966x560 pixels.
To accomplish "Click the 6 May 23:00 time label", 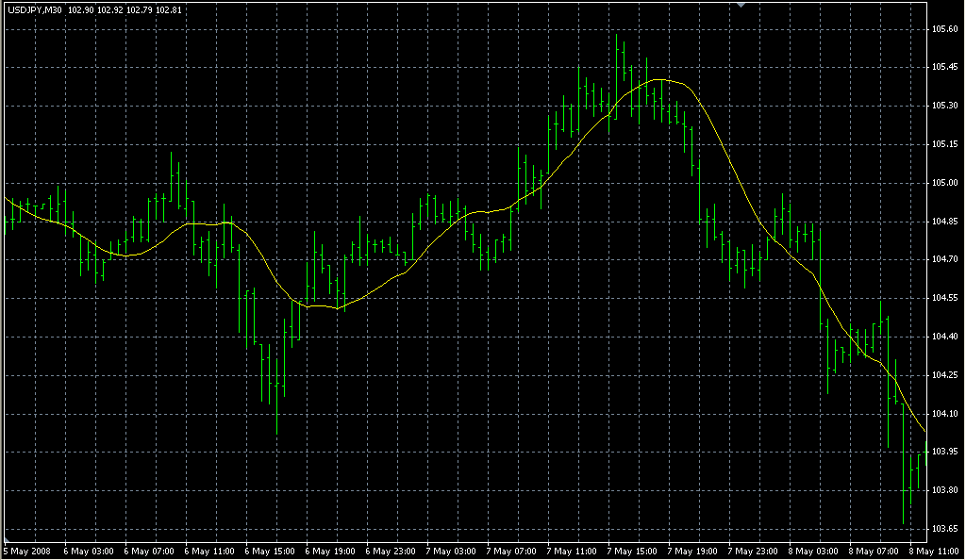I will pyautogui.click(x=391, y=551).
